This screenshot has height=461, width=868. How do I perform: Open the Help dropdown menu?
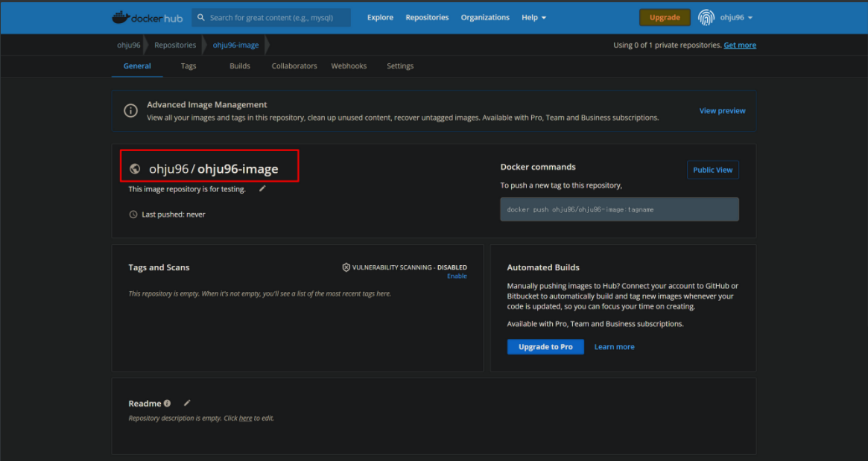(533, 18)
